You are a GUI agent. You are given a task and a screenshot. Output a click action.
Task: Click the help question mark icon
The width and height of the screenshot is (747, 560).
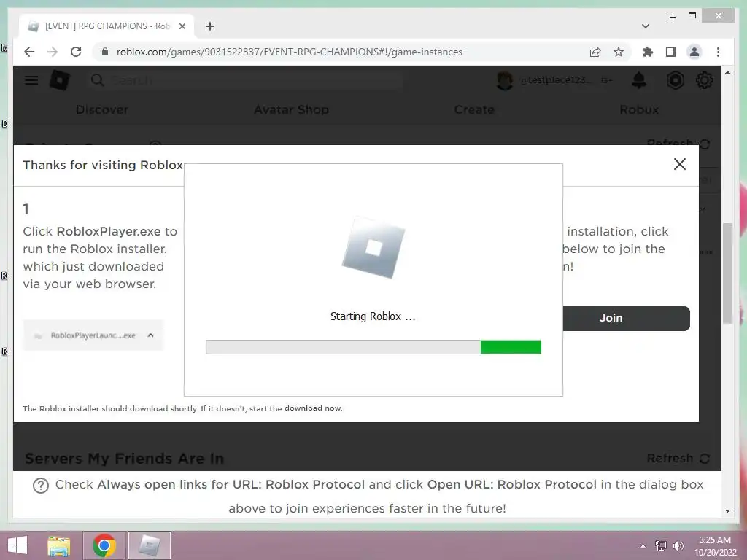click(41, 486)
